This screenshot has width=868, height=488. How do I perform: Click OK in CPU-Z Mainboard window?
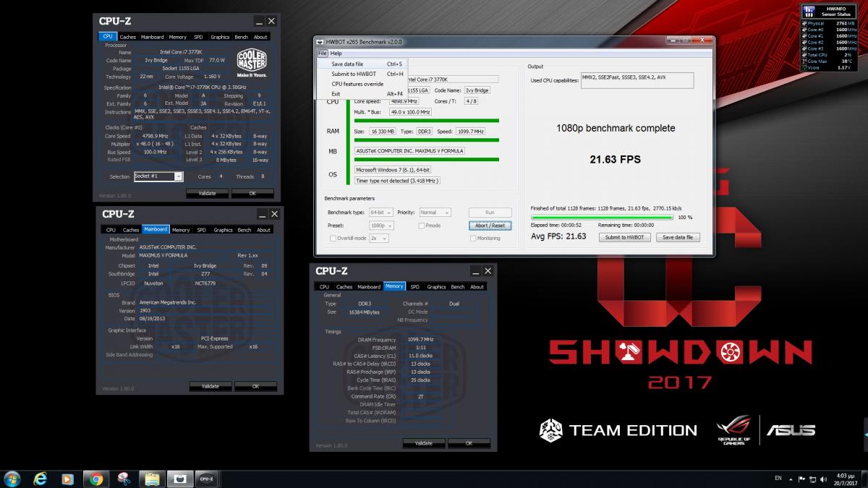(x=255, y=386)
